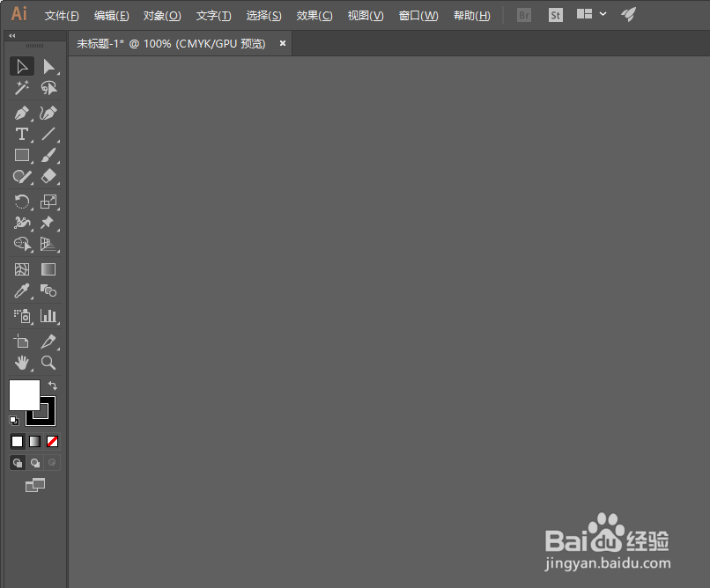Select the Puppet Warp pin tool
The width and height of the screenshot is (710, 588).
tap(48, 223)
